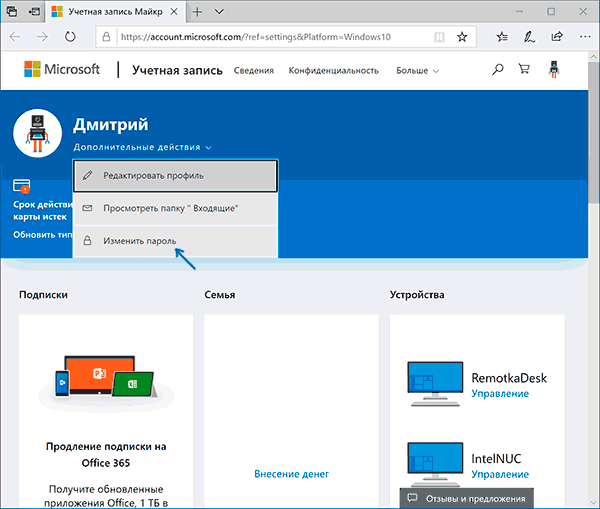Click the browser forward arrow

(x=42, y=37)
